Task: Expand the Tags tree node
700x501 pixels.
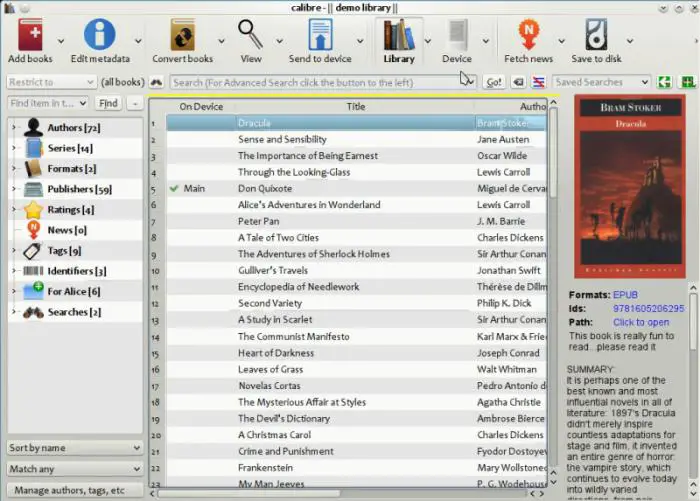Action: pyautogui.click(x=14, y=250)
